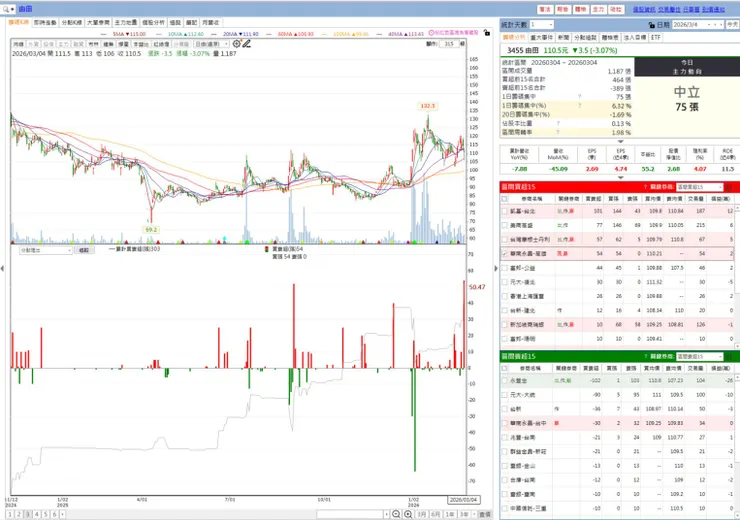Open help icon for 區間周轉率 row
The height and width of the screenshot is (520, 740).
click(558, 132)
